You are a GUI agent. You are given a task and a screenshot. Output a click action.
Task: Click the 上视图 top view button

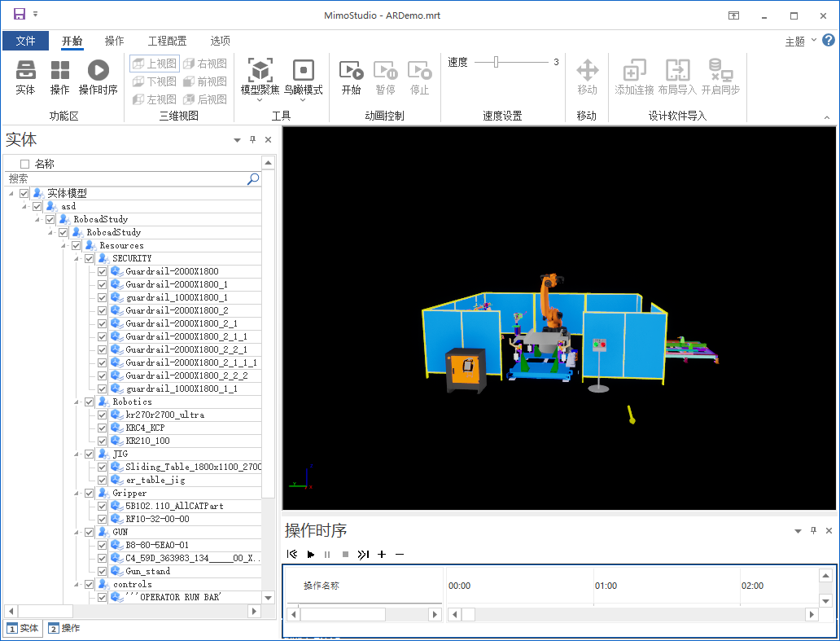point(155,64)
